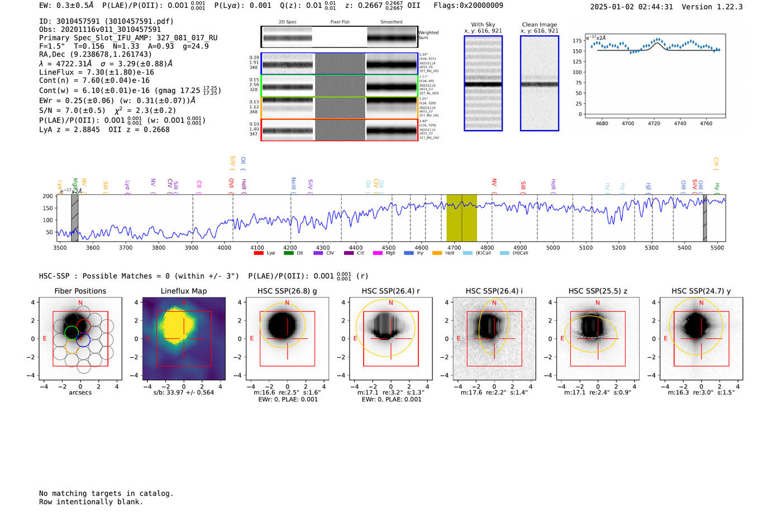The width and height of the screenshot is (782, 532).
Task: Click the green fiber circle in Fiber Positions
Action: coord(71,333)
